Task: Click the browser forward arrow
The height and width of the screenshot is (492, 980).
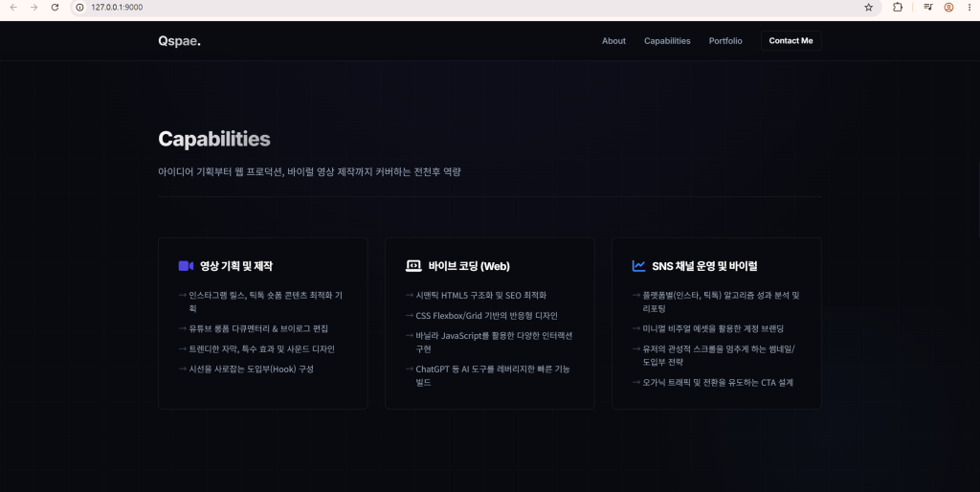Action: [34, 8]
